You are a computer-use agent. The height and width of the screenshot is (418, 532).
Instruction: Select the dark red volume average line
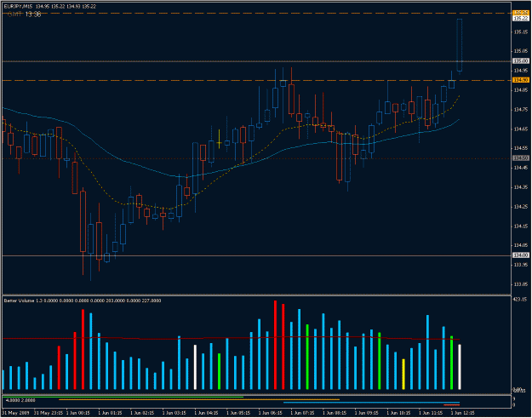point(231,338)
